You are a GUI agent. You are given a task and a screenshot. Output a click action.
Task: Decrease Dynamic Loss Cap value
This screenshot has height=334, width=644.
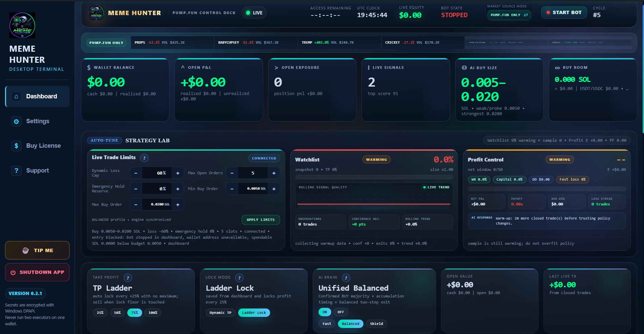136,173
